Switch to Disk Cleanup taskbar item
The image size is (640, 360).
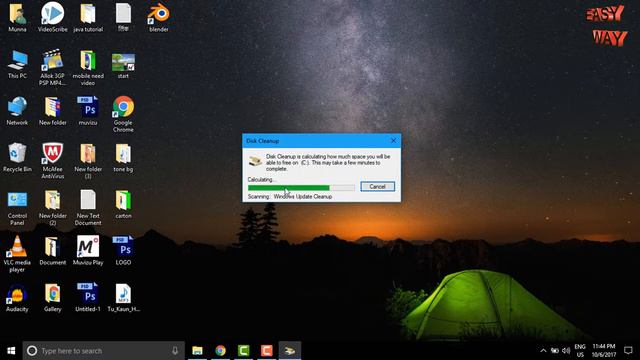[x=290, y=351]
